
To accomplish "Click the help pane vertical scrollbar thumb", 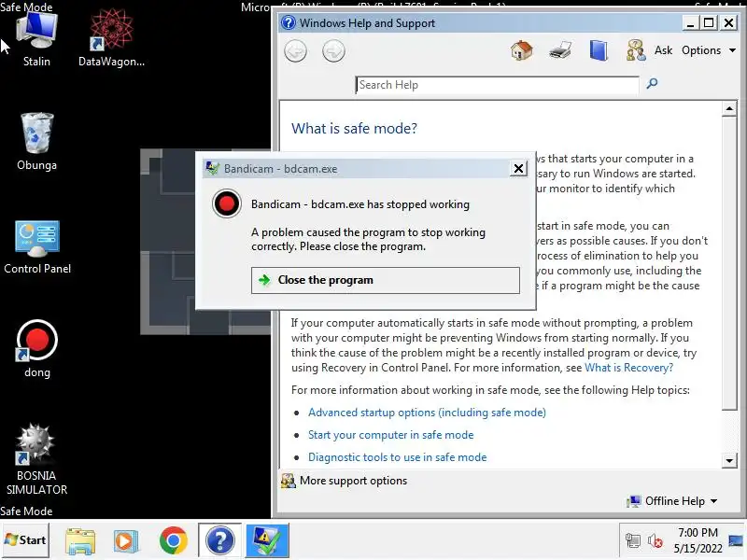I will tap(729, 263).
